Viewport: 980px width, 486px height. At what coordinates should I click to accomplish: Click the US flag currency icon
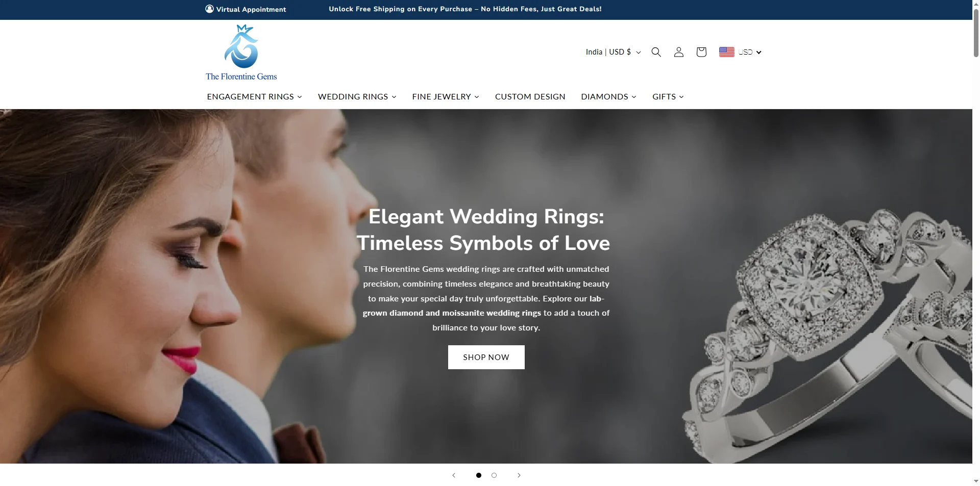pyautogui.click(x=727, y=52)
